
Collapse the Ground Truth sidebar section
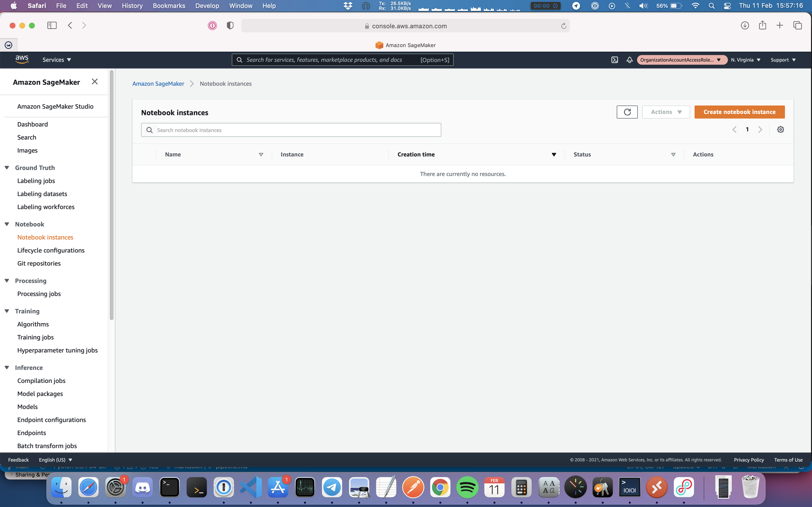[7, 168]
